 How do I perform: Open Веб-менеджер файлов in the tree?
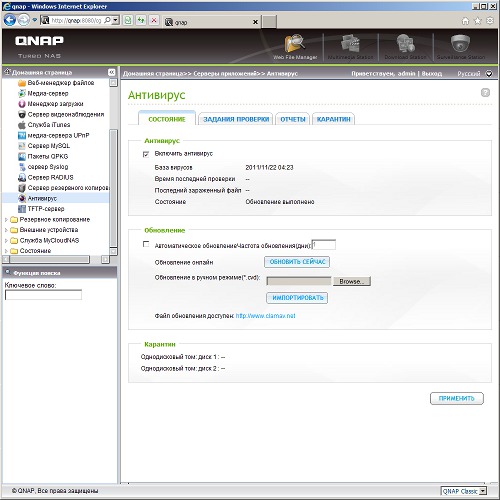click(x=61, y=83)
